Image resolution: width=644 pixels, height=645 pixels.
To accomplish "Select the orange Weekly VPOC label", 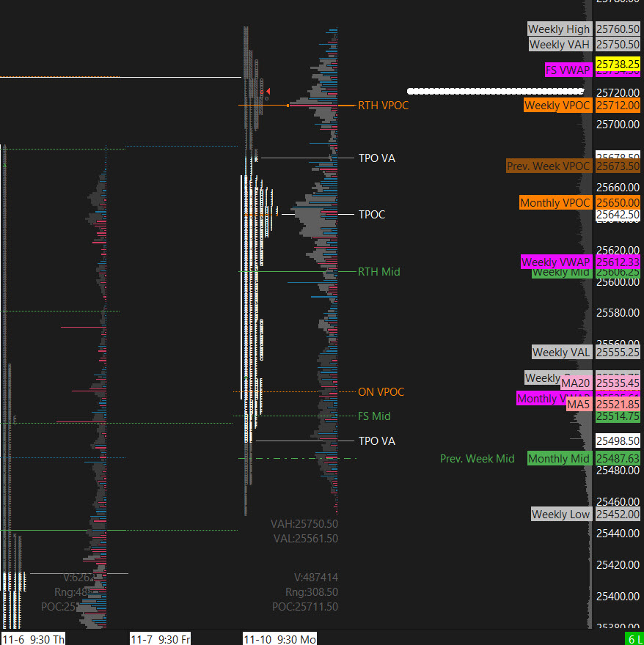I will coord(557,106).
